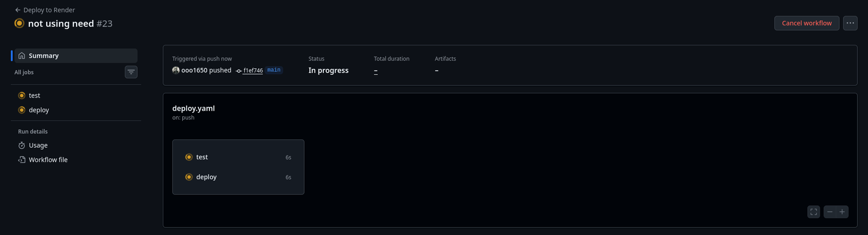Cancel the running workflow
This screenshot has width=868, height=235.
click(807, 23)
